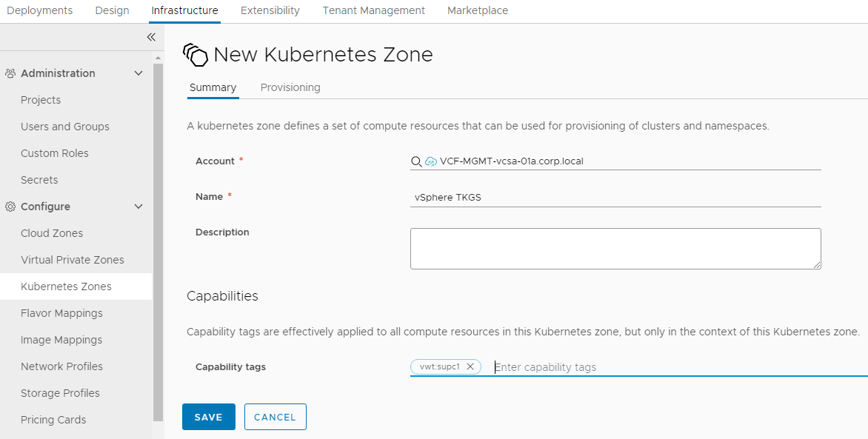This screenshot has height=439, width=868.
Task: Click the Administration people icon
Action: [10, 73]
